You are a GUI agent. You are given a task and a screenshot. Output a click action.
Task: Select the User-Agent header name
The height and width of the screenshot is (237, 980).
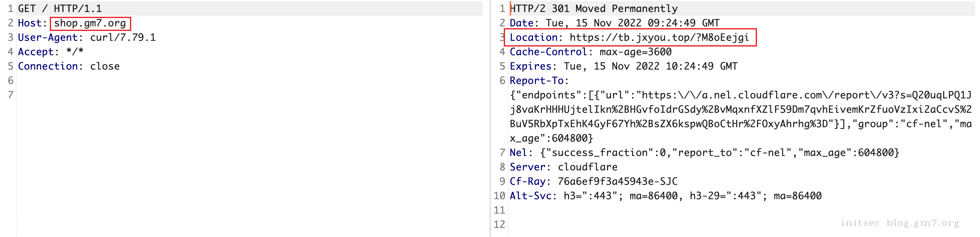pos(47,37)
